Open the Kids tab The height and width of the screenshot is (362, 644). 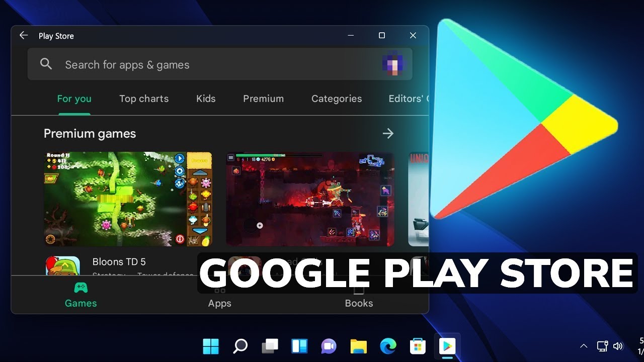click(x=206, y=99)
